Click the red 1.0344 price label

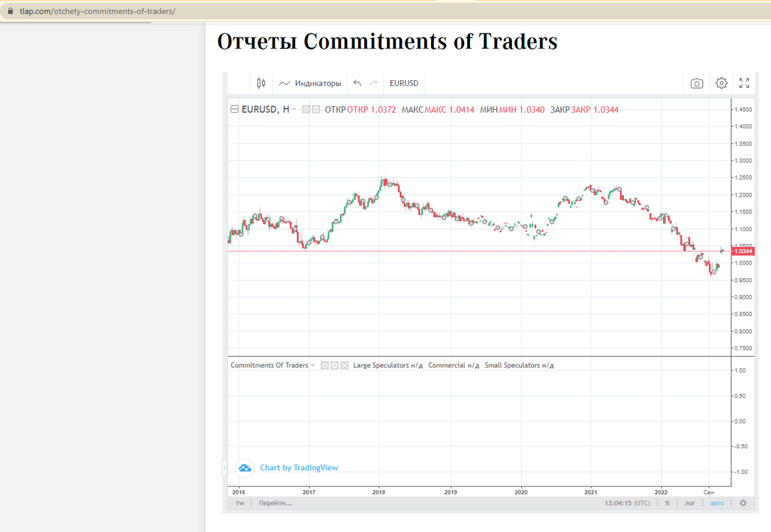743,251
